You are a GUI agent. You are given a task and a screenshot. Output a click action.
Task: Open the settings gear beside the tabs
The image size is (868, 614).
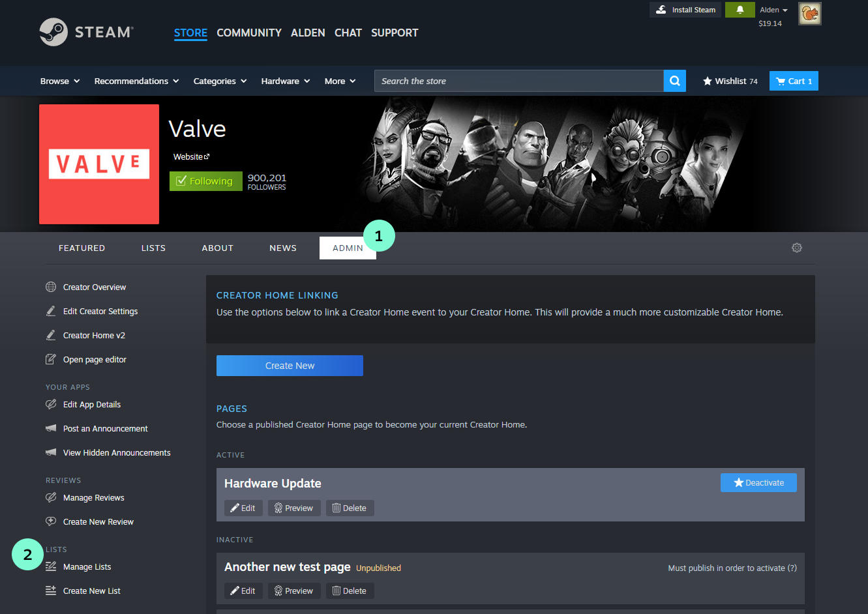point(797,248)
